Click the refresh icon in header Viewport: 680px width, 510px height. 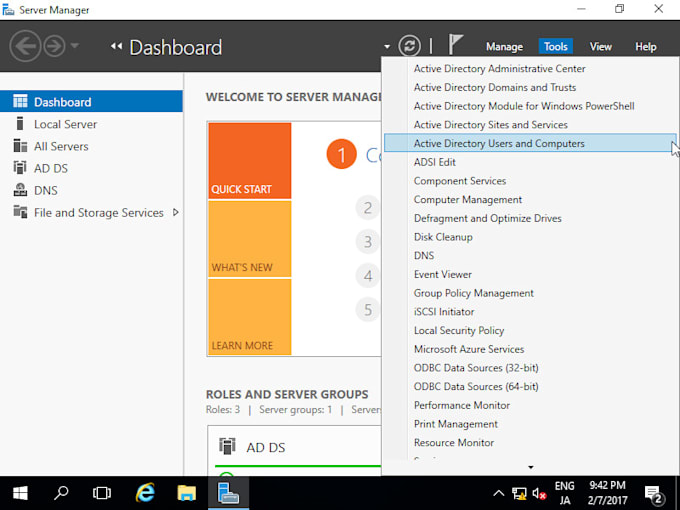click(409, 46)
